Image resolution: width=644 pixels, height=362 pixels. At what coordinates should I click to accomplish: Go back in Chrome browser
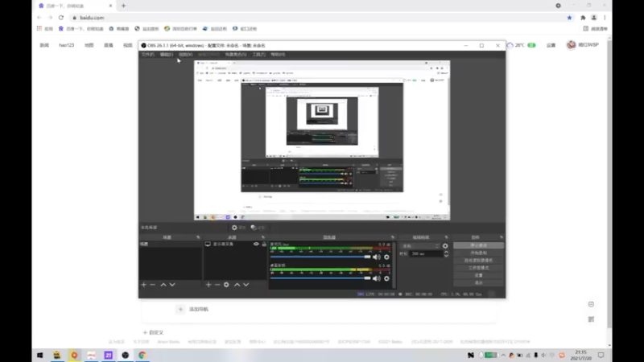pos(39,18)
